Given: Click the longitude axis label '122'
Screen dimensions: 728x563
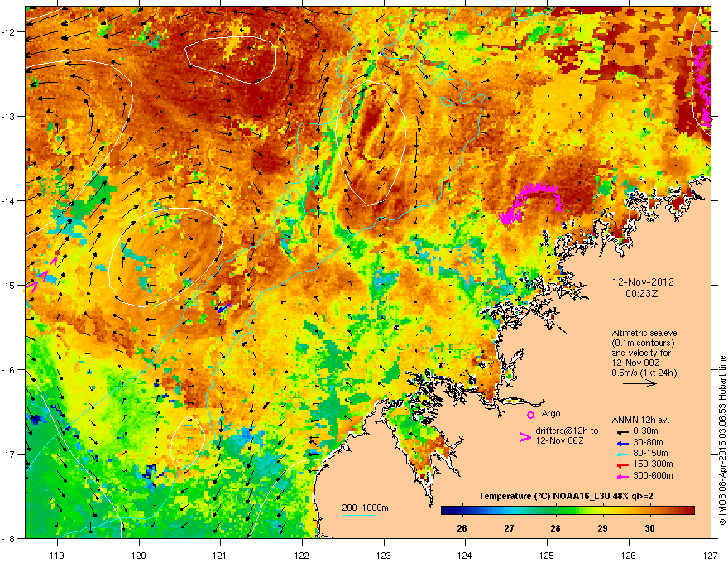Looking at the screenshot, I should click(302, 555).
